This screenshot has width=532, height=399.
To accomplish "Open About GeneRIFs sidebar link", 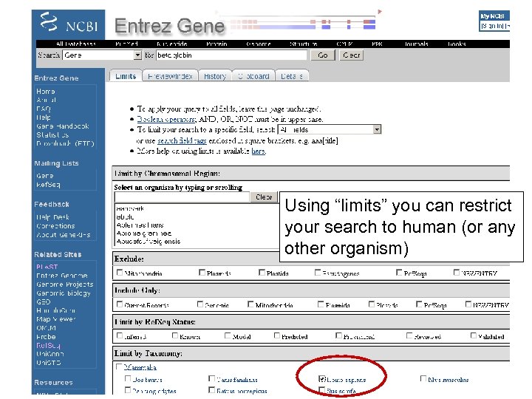I will 63,235.
